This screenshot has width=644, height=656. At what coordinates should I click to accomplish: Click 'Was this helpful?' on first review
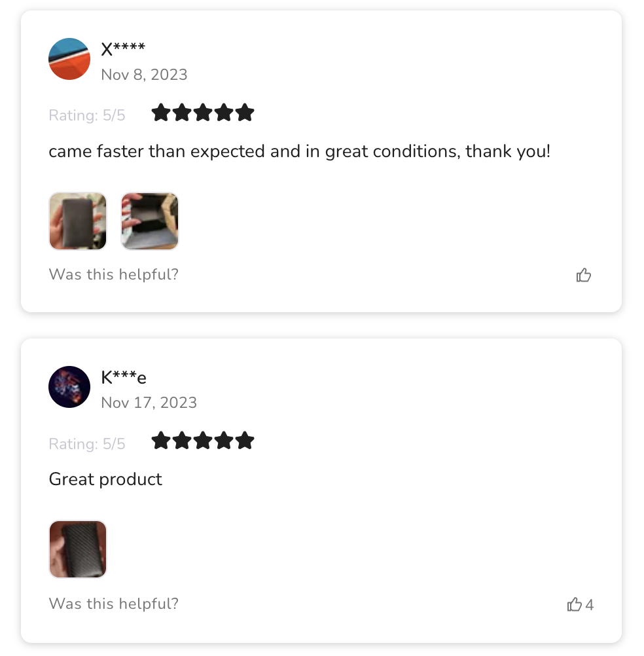point(114,274)
